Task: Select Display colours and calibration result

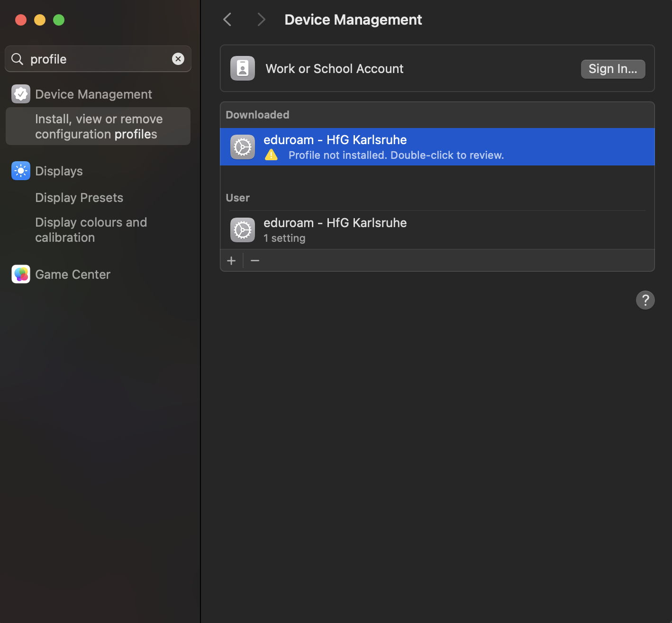Action: tap(91, 230)
